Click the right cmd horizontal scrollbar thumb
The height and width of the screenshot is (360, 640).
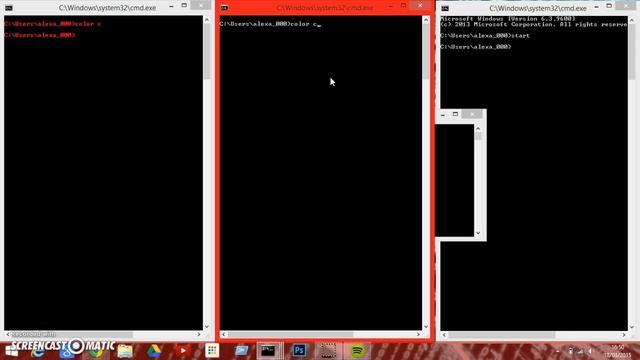(501, 335)
